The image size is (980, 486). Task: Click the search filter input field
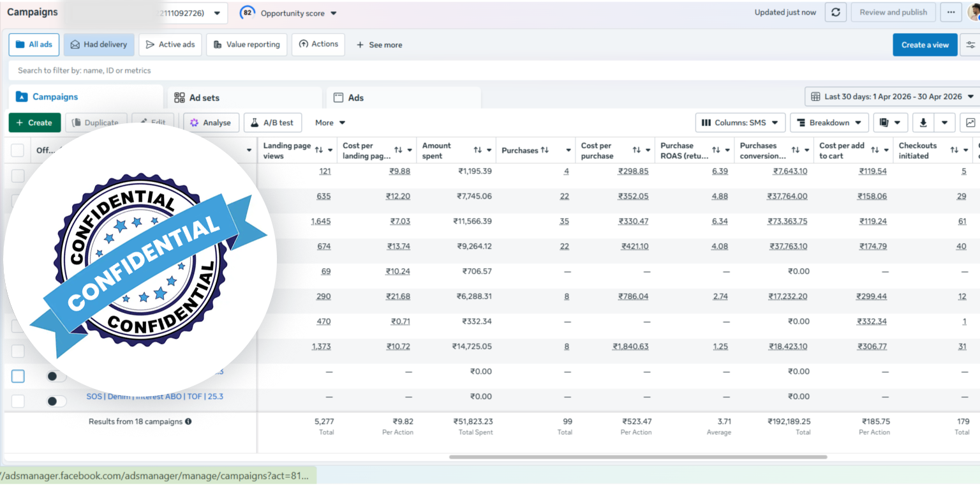490,70
